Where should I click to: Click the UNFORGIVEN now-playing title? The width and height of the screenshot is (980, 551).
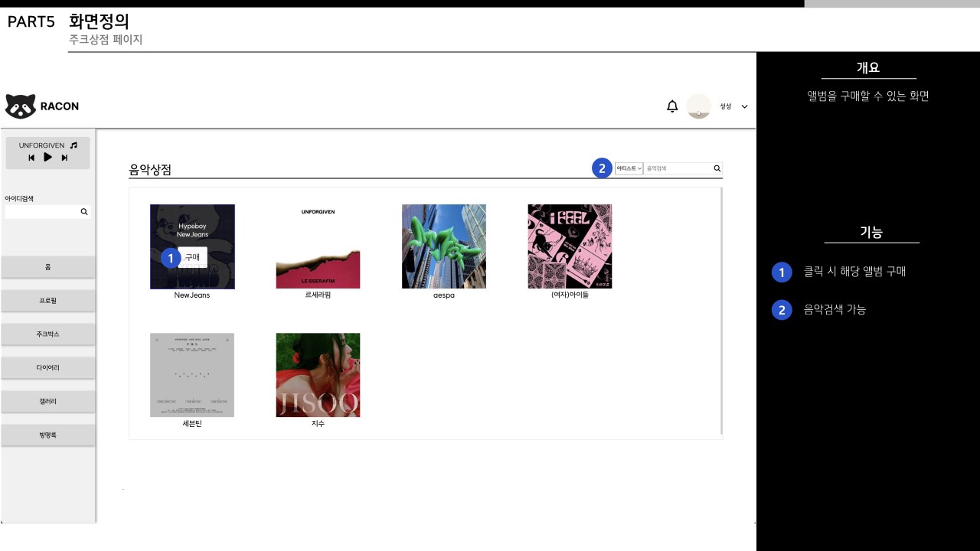point(41,145)
